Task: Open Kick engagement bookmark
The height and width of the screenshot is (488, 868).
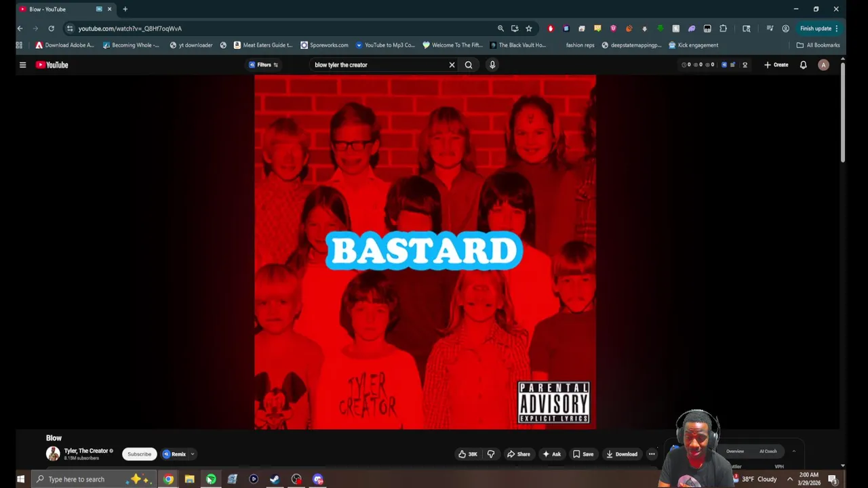Action: click(693, 45)
